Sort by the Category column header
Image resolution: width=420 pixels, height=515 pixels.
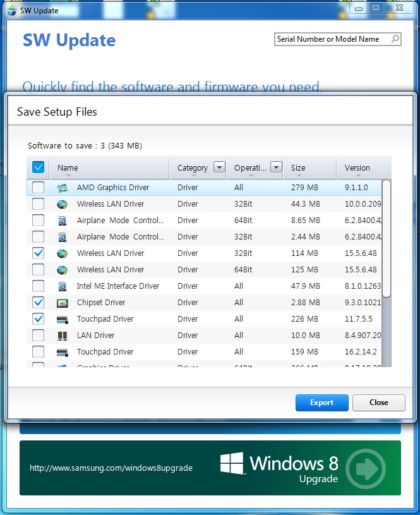tap(193, 168)
